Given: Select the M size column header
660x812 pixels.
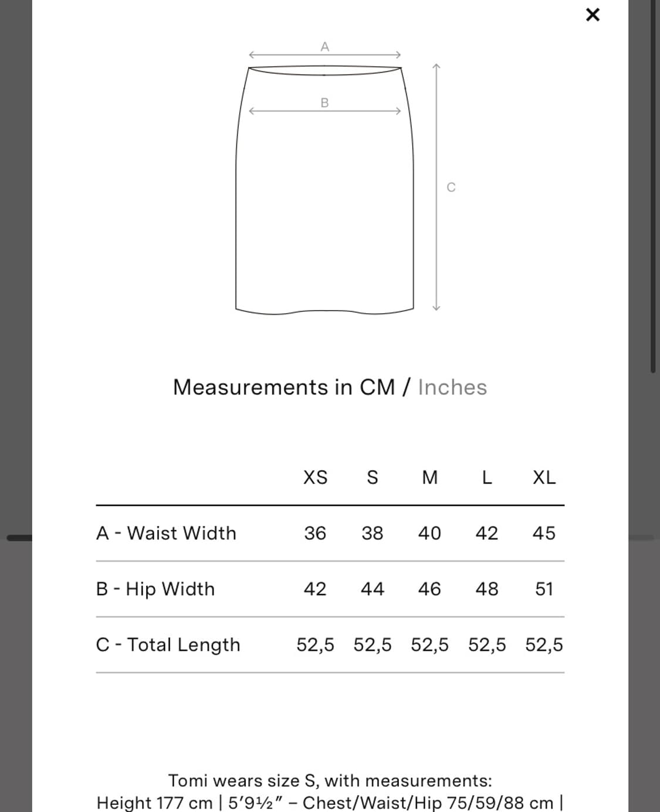Looking at the screenshot, I should 429,478.
